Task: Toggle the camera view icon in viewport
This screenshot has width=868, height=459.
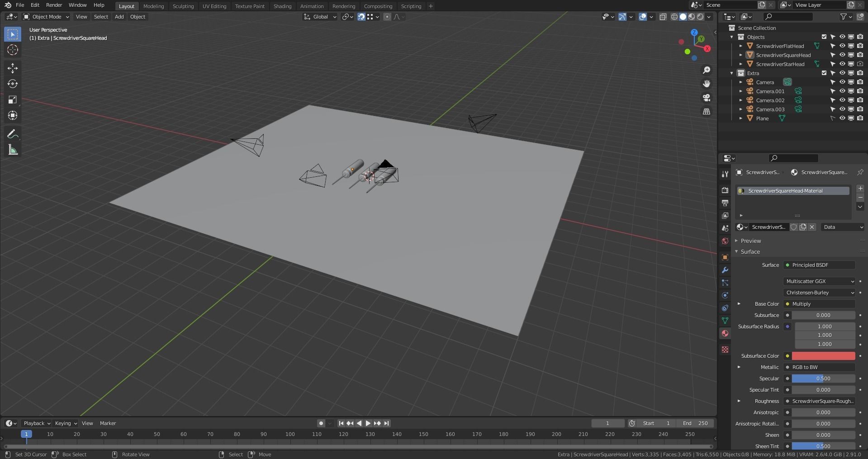Action: point(707,98)
